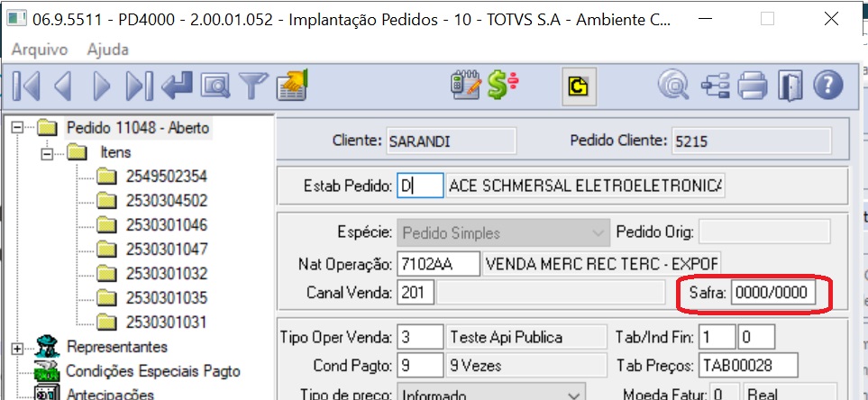The width and height of the screenshot is (868, 400).
Task: Open the notepad calculator icon
Action: pyautogui.click(x=466, y=85)
